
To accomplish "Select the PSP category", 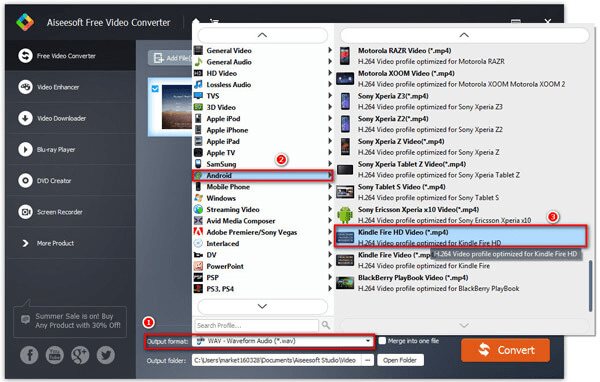I will [263, 278].
